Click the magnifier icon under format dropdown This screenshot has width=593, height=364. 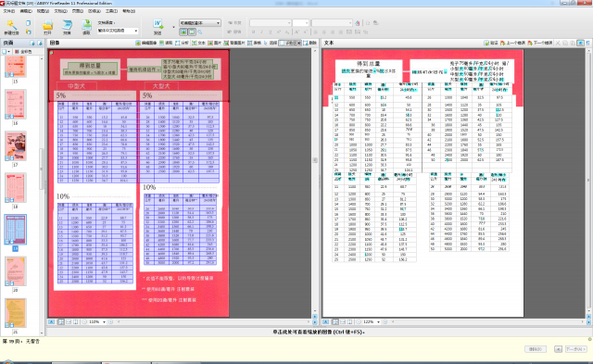pos(200,32)
